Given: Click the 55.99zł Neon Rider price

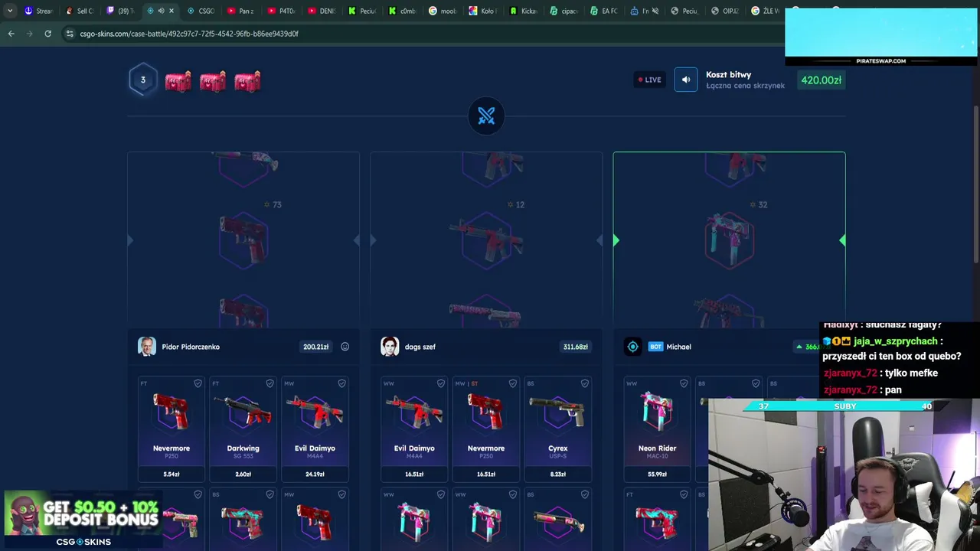Looking at the screenshot, I should point(657,474).
